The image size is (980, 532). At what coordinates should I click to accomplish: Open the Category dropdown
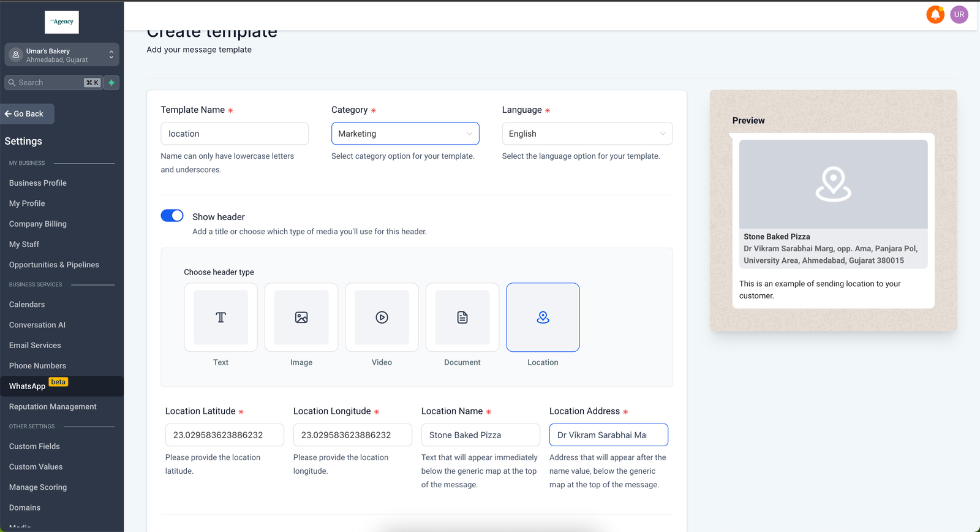[x=405, y=134]
